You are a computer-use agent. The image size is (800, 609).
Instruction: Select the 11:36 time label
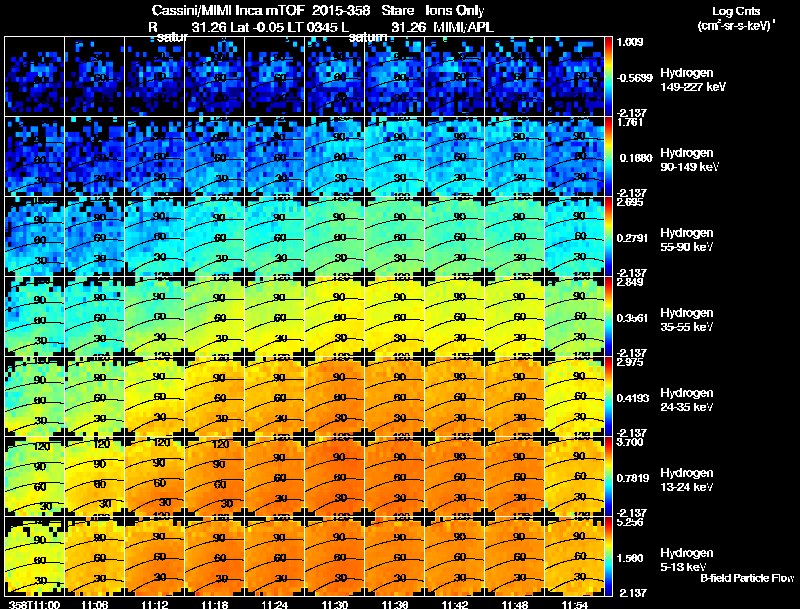395,605
